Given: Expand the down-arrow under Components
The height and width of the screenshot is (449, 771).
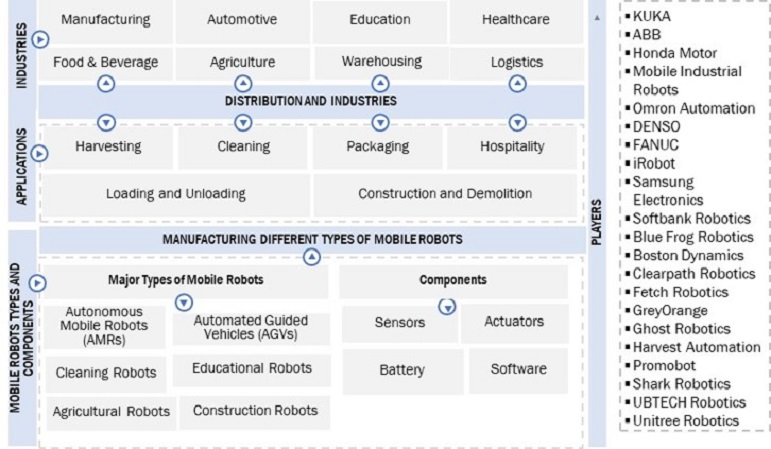Looking at the screenshot, I should click(x=447, y=306).
